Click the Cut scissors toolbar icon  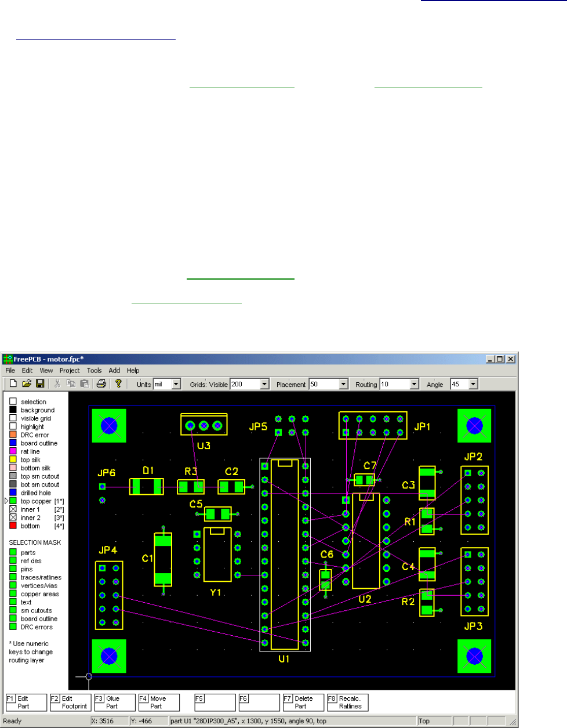(x=57, y=383)
